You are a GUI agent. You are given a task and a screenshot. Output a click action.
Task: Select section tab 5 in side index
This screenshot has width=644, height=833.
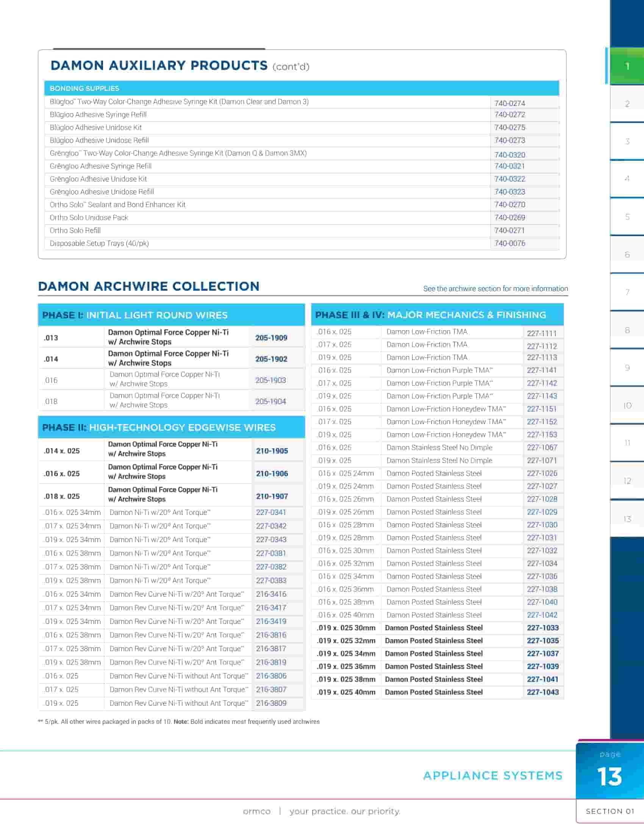(627, 217)
